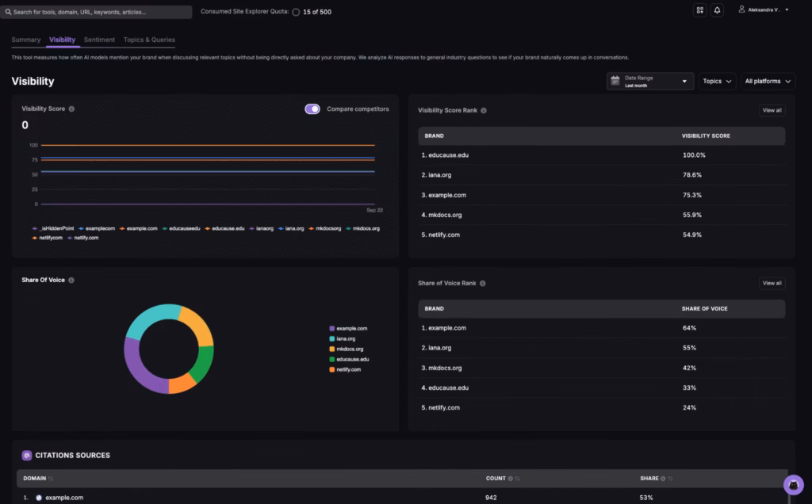
Task: Click the Citations Sources section icon
Action: click(26, 455)
